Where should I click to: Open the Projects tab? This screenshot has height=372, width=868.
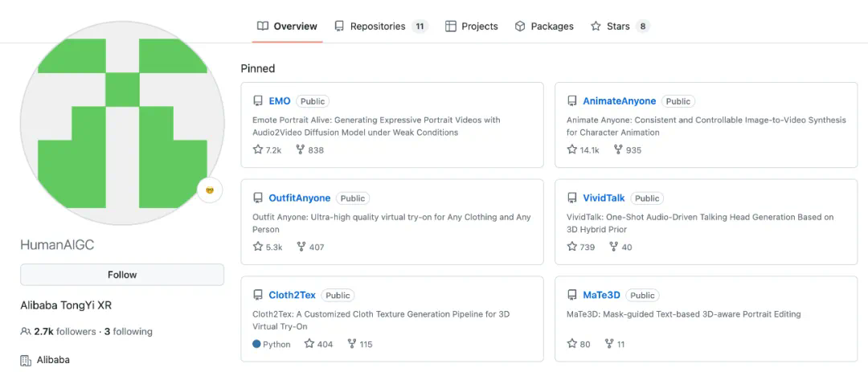pyautogui.click(x=472, y=27)
